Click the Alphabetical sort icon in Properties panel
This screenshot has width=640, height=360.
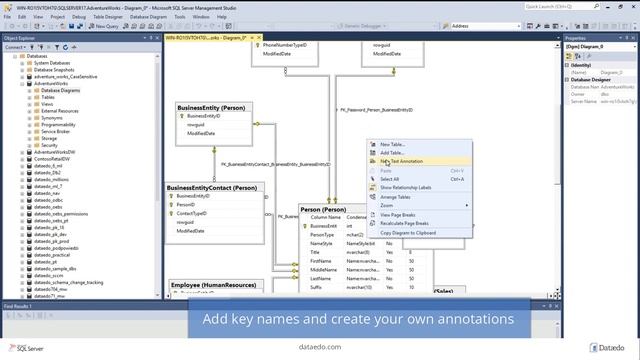tap(578, 56)
